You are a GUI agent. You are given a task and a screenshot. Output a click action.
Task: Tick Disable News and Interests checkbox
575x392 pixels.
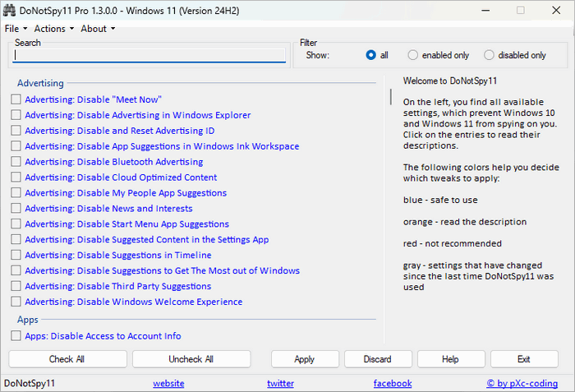click(16, 209)
